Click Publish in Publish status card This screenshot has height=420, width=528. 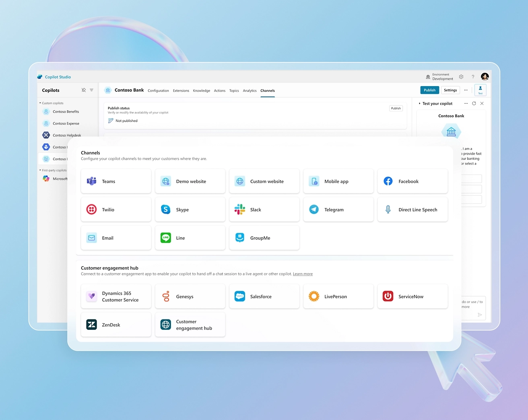point(396,108)
